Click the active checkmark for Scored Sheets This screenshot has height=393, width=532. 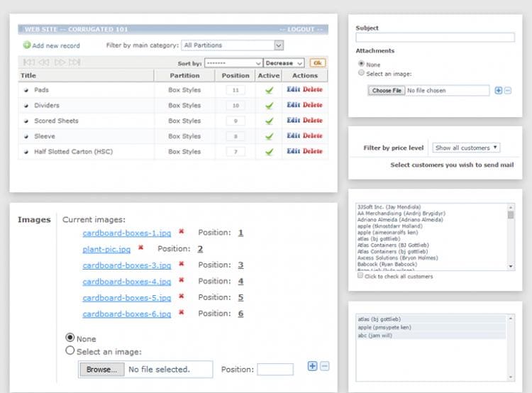coord(269,121)
